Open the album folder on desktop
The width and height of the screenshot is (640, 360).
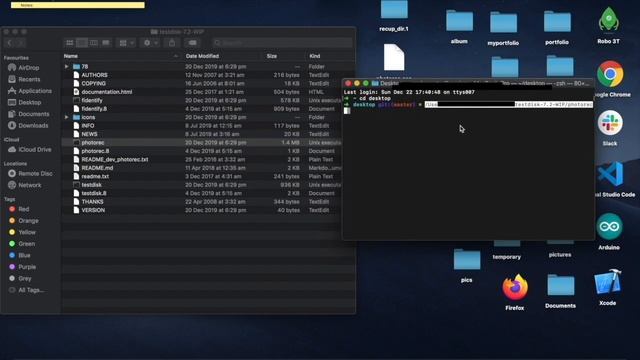[x=459, y=21]
